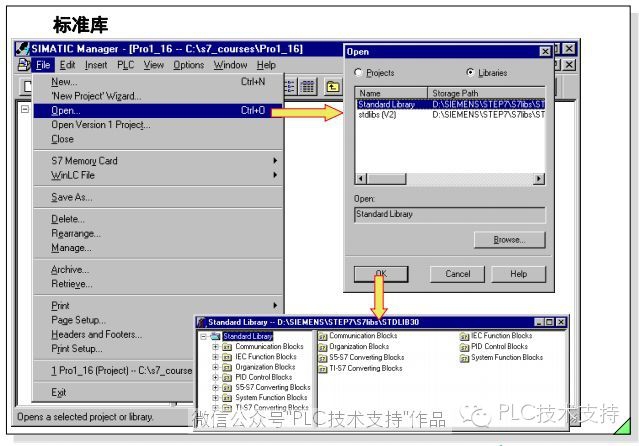Open the Print submenu

point(158,306)
